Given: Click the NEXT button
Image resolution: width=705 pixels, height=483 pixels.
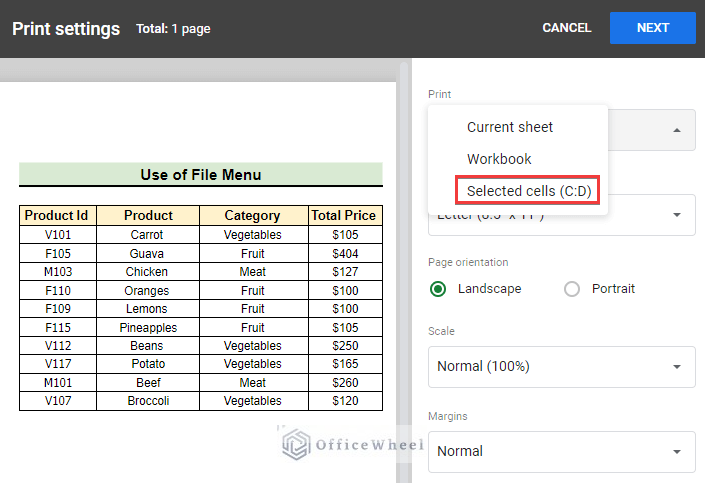Looking at the screenshot, I should tap(652, 28).
